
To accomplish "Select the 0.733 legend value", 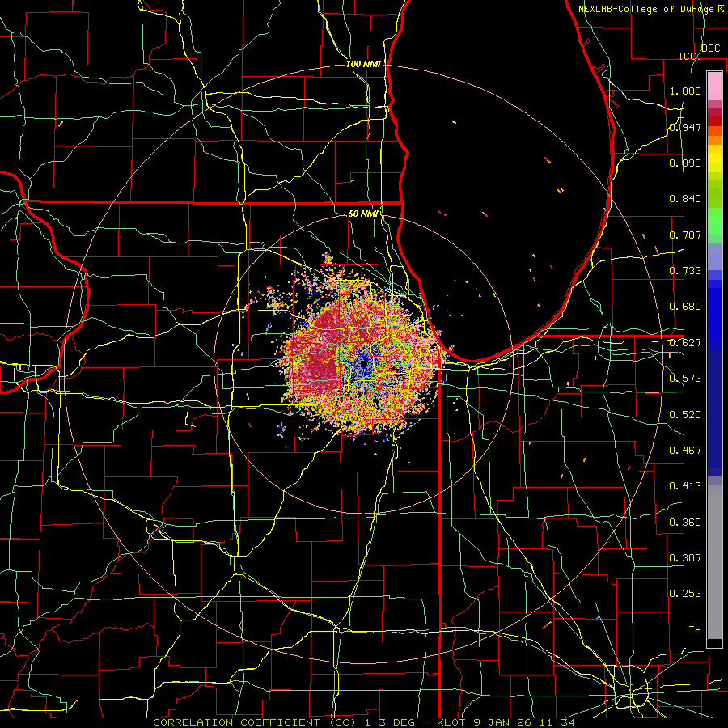I will [685, 271].
